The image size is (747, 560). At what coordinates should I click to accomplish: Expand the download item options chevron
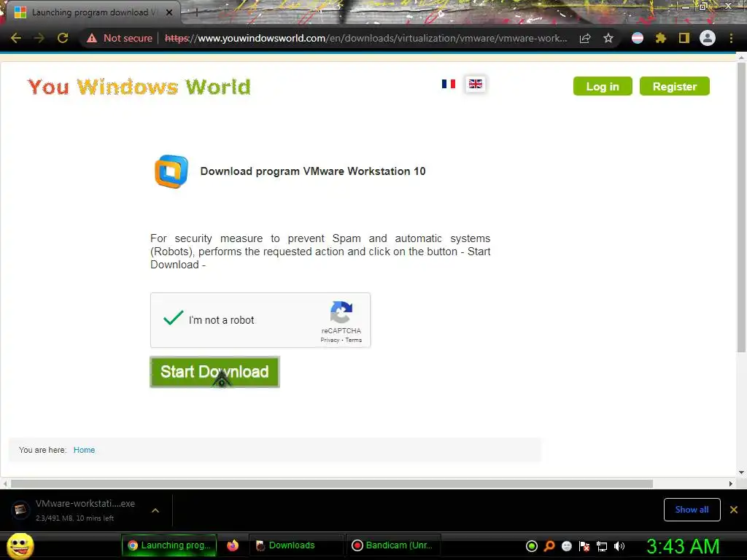coord(155,510)
